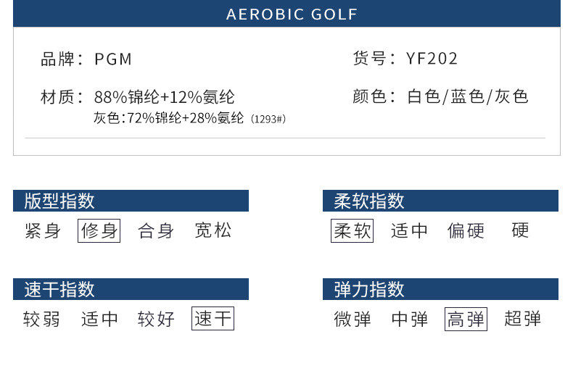Choose the 宽松 fit option

[x=213, y=231]
